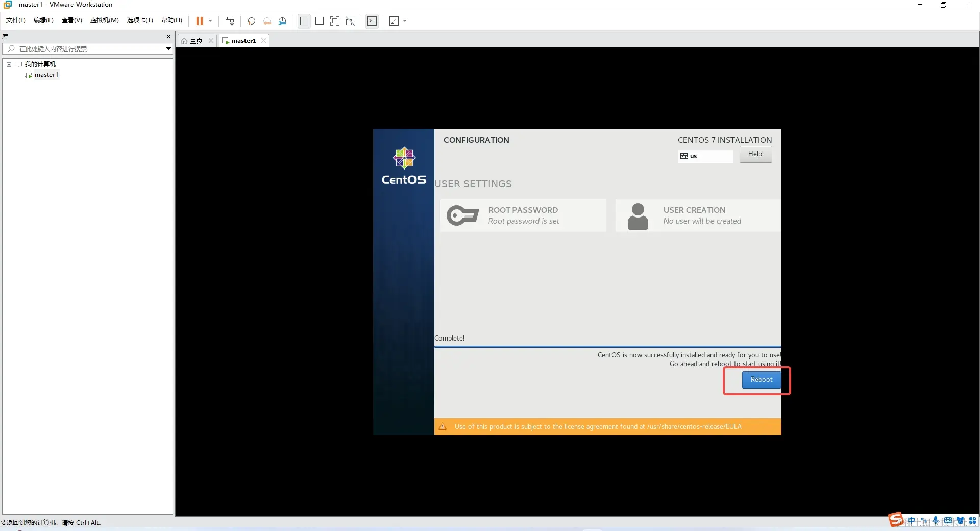Close the 主页 tab
The image size is (980, 531).
point(211,41)
